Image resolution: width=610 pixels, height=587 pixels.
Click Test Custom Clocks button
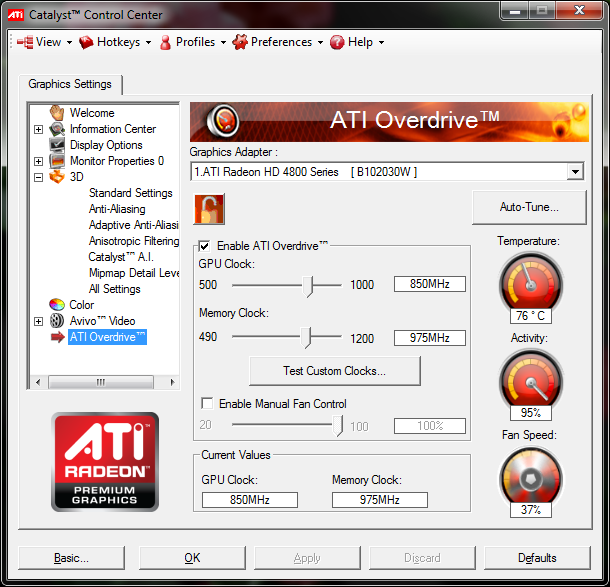(x=335, y=371)
